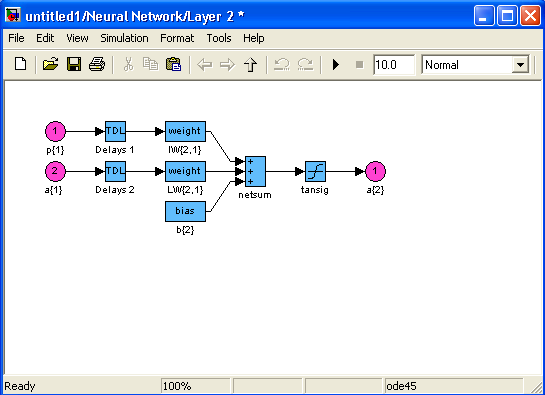Click the Delays 2 label text
Screen dimensions: 545x395
(115, 190)
